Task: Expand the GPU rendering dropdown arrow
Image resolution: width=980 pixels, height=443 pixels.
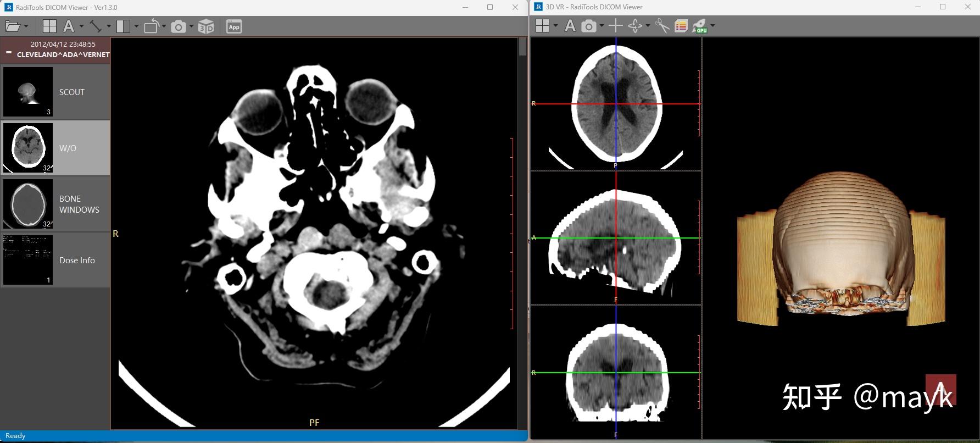Action: pos(712,25)
